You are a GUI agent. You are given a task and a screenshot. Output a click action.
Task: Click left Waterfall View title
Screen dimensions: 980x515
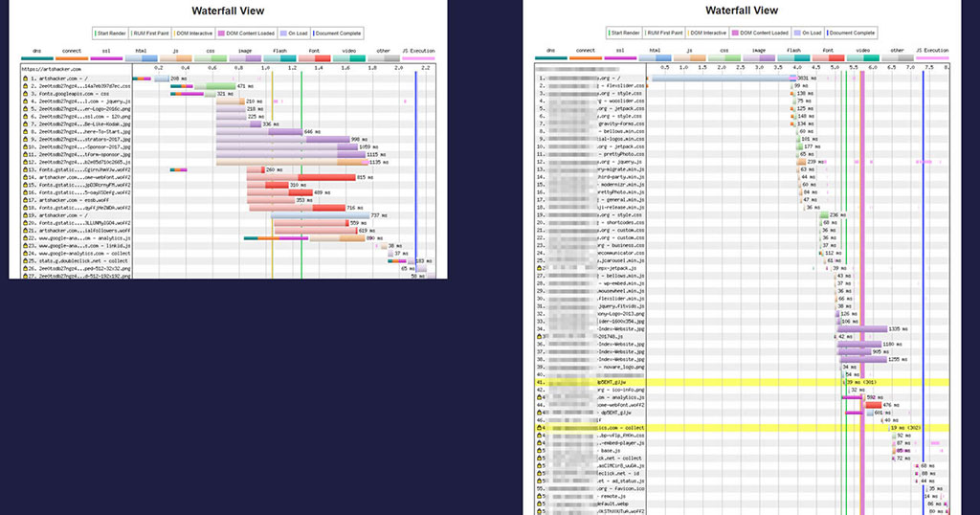tap(228, 11)
